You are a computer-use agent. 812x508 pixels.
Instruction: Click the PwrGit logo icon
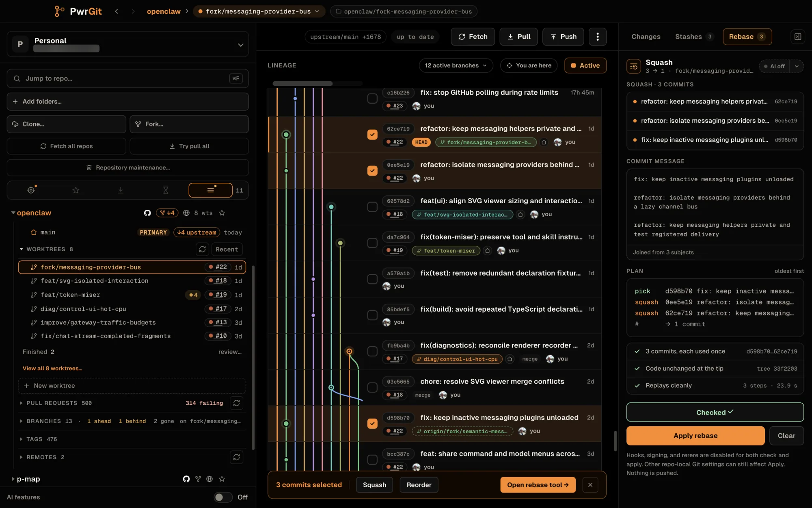(59, 11)
